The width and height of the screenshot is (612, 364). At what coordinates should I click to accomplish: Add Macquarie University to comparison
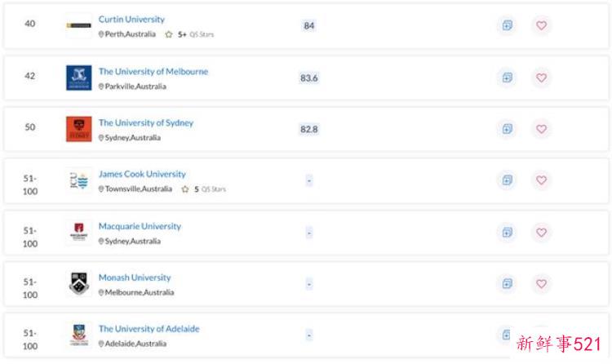508,233
